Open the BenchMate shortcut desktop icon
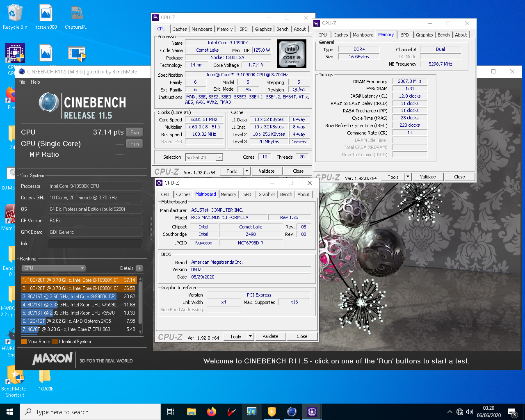This screenshot has height=420, width=525. (15, 381)
